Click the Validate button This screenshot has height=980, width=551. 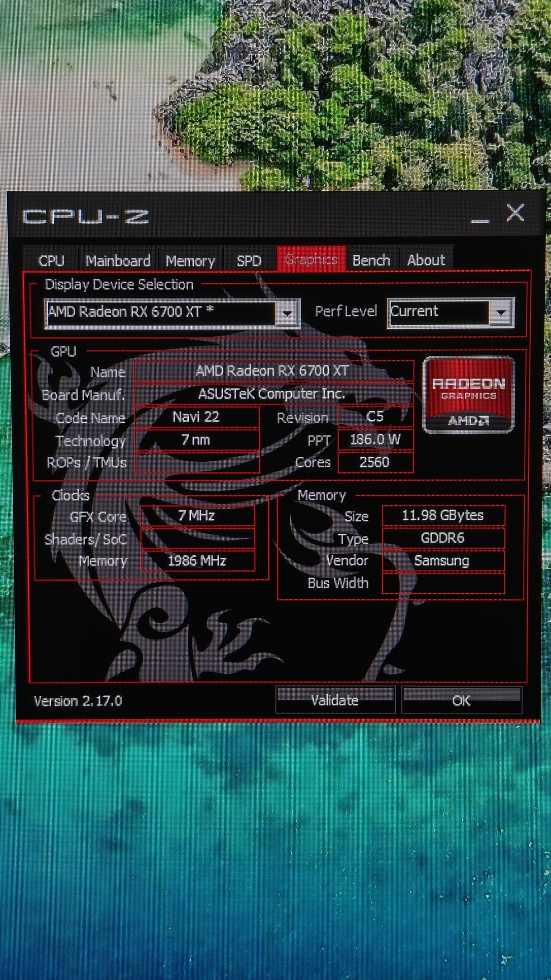[x=335, y=700]
